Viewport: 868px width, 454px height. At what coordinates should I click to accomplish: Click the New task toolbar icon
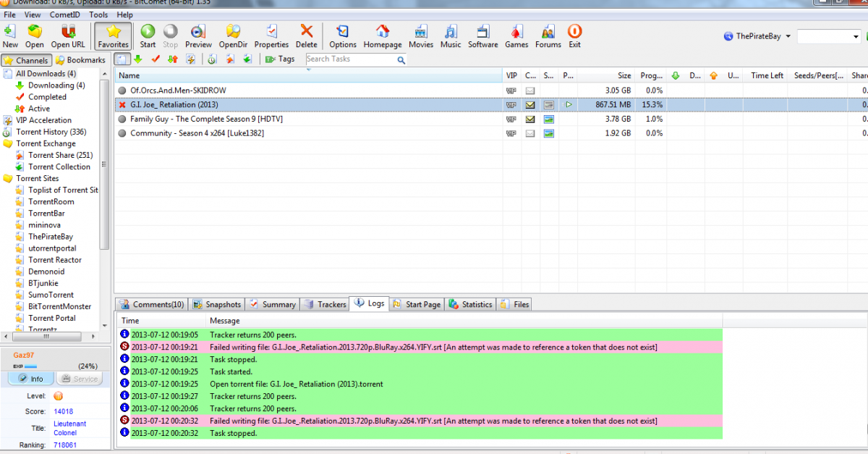10,35
